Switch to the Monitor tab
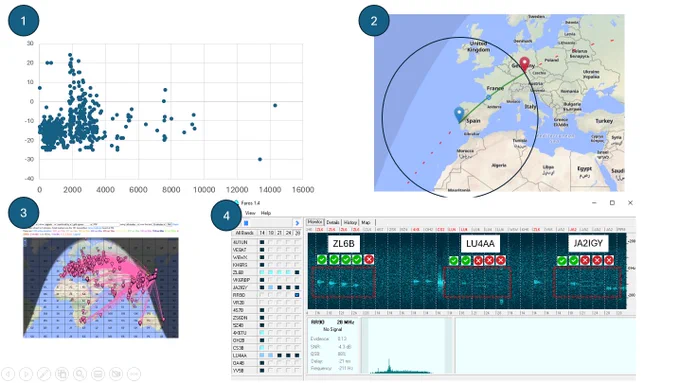The height and width of the screenshot is (383, 680). coord(315,222)
